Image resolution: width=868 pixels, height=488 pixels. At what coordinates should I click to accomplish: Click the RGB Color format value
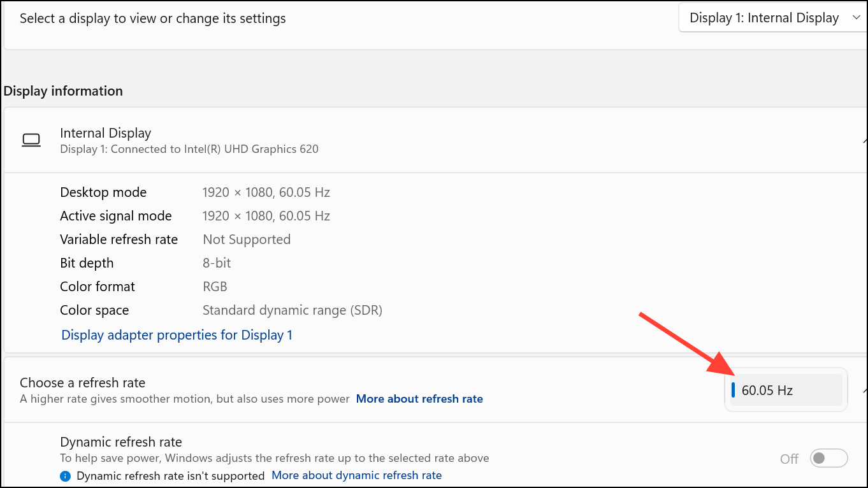point(215,287)
